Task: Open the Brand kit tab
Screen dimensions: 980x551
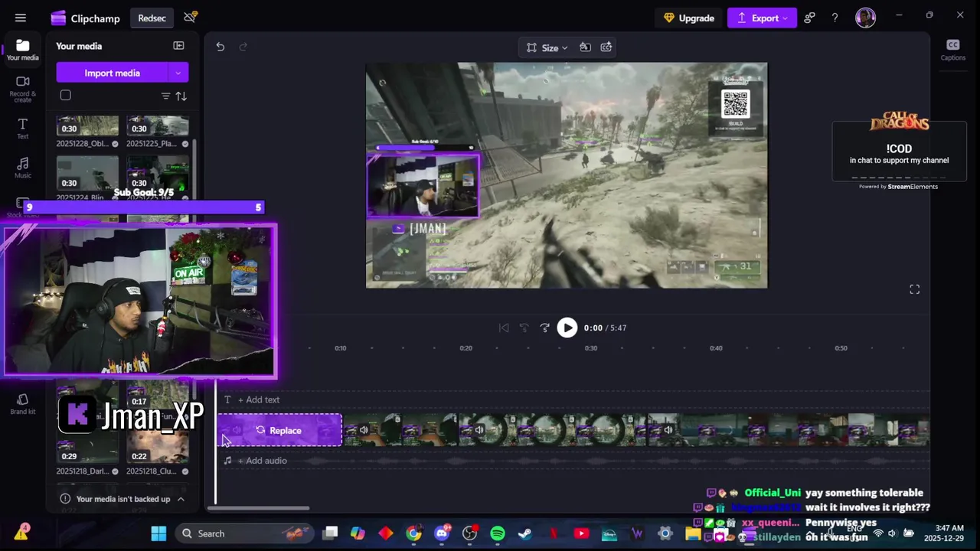Action: (22, 404)
